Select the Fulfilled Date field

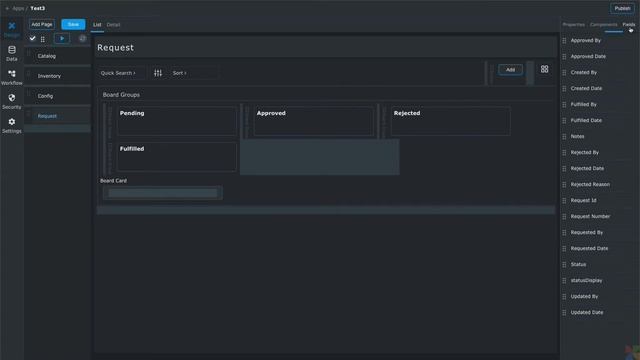(x=586, y=120)
